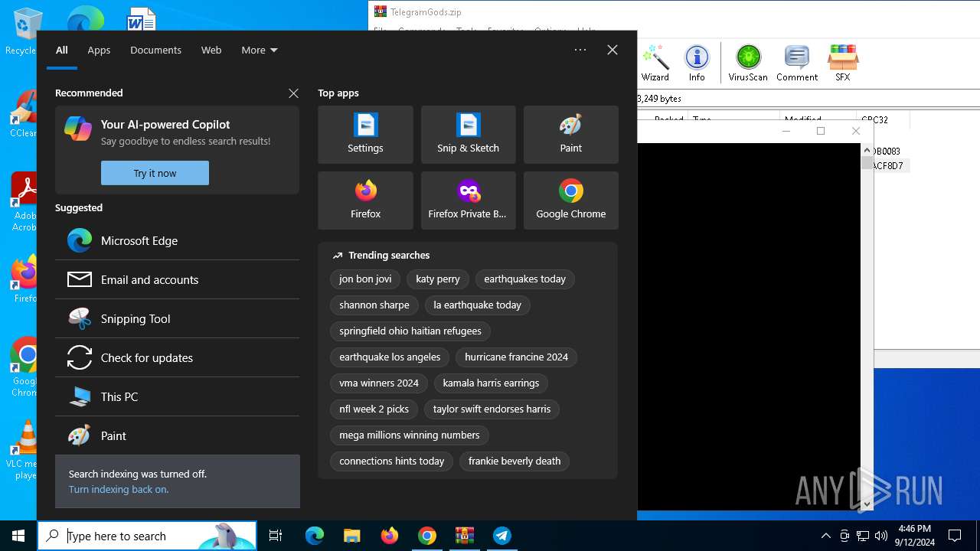Open search panel options (three dots)
The image size is (980, 551).
(x=580, y=50)
